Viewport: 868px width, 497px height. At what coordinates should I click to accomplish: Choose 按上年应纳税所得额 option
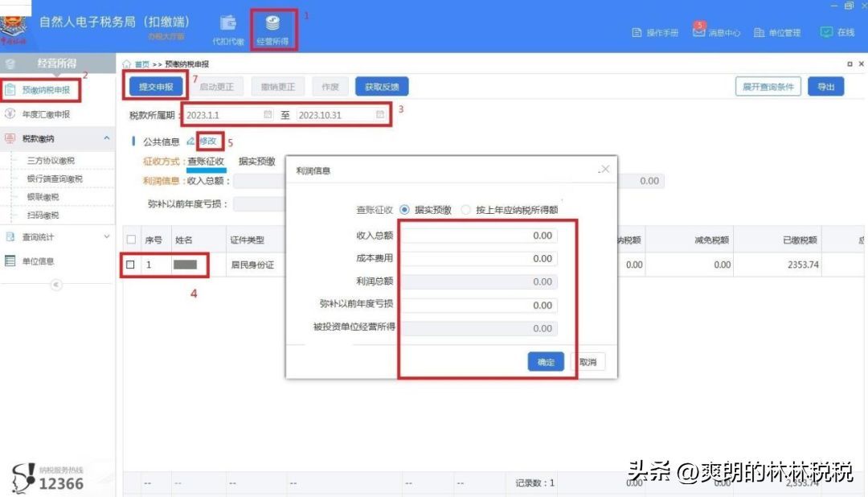click(467, 209)
